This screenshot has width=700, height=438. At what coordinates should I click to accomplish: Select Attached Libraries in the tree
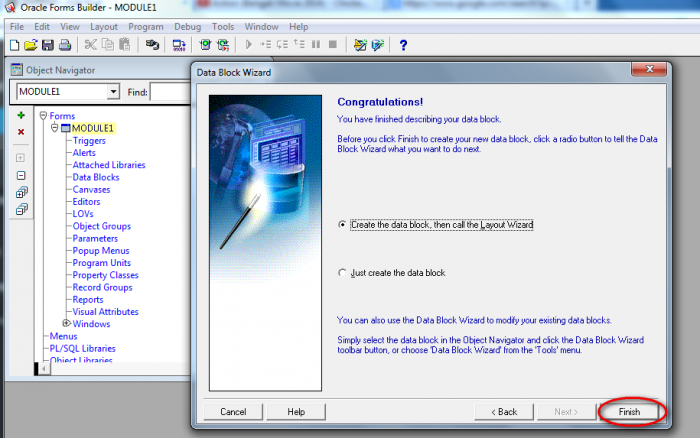pyautogui.click(x=109, y=165)
